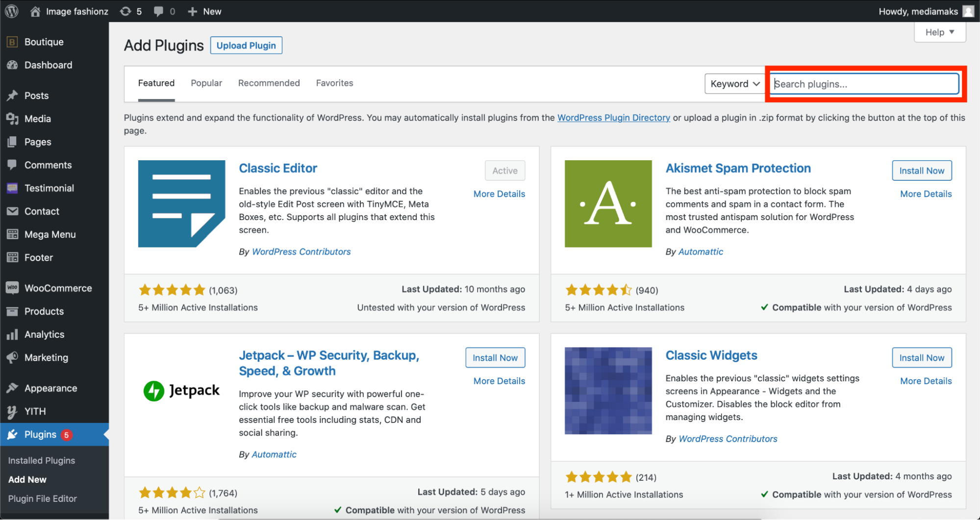980x520 pixels.
Task: Install the Classic Widgets plugin
Action: coord(922,358)
